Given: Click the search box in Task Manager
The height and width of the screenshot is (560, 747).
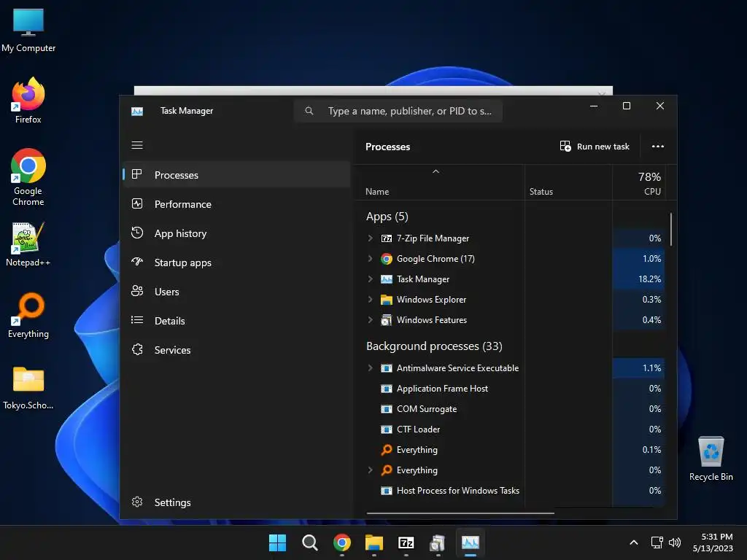Looking at the screenshot, I should pos(398,111).
